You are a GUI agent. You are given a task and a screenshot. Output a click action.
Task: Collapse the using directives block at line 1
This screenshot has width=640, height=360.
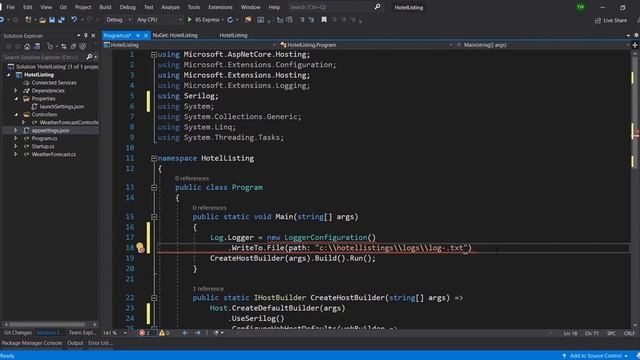[x=154, y=54]
